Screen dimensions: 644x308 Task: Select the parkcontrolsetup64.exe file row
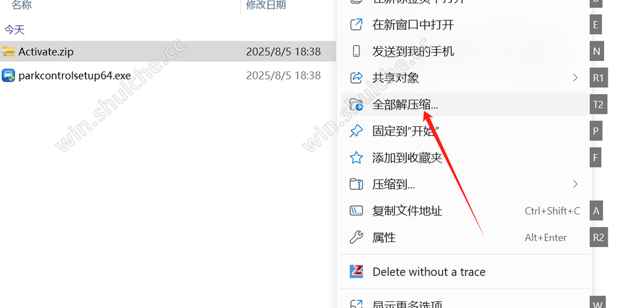(168, 76)
